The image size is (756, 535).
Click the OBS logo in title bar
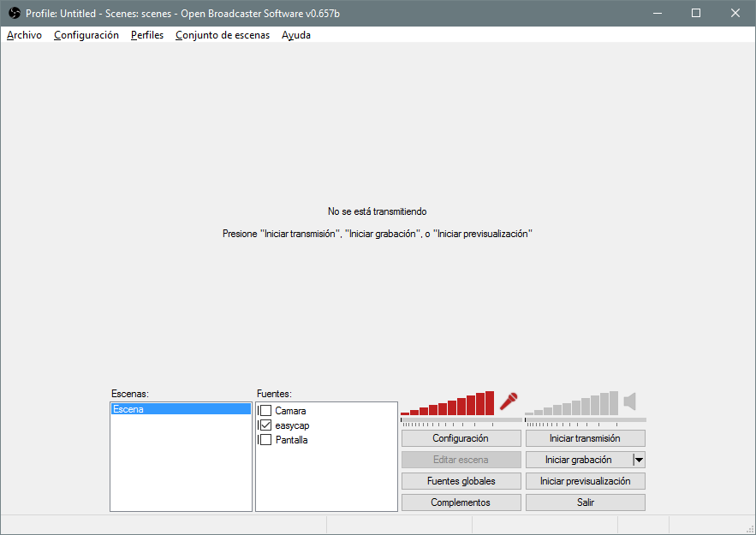15,13
